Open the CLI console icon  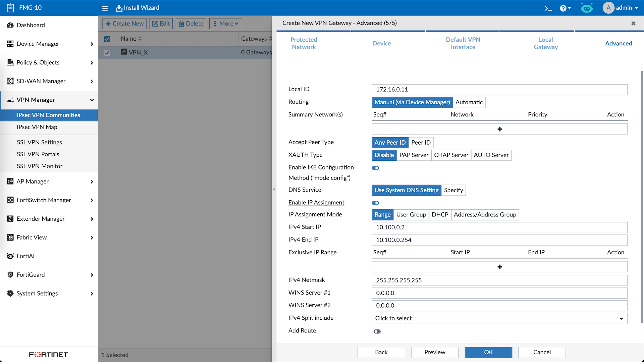click(548, 8)
